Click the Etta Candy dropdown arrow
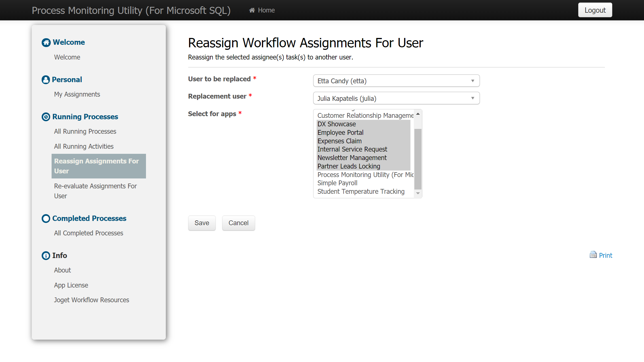Screen dimensions: 644x362 click(x=473, y=81)
